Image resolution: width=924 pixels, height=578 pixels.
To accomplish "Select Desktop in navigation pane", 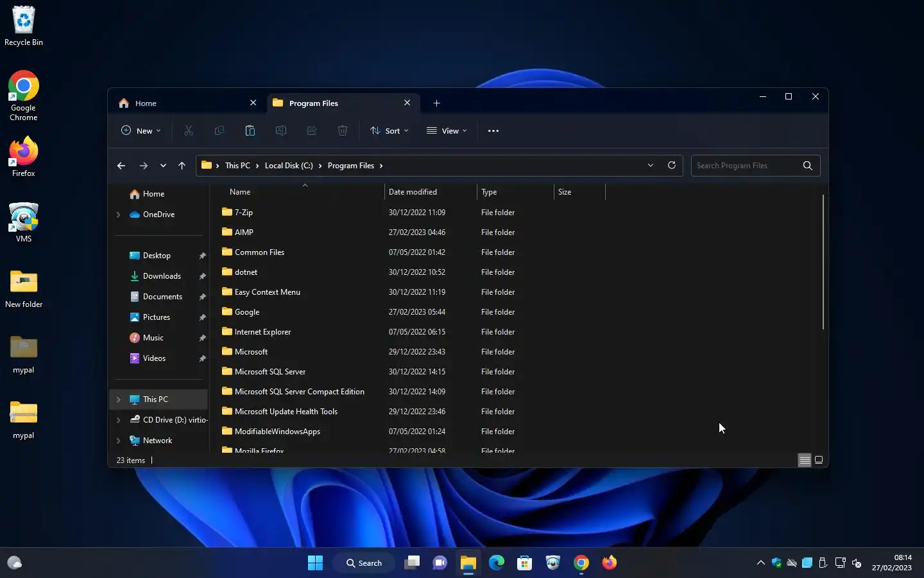I will click(x=157, y=256).
